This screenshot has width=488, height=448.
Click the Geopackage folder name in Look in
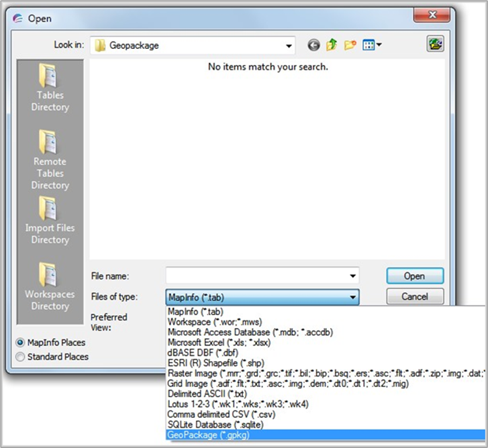(134, 46)
